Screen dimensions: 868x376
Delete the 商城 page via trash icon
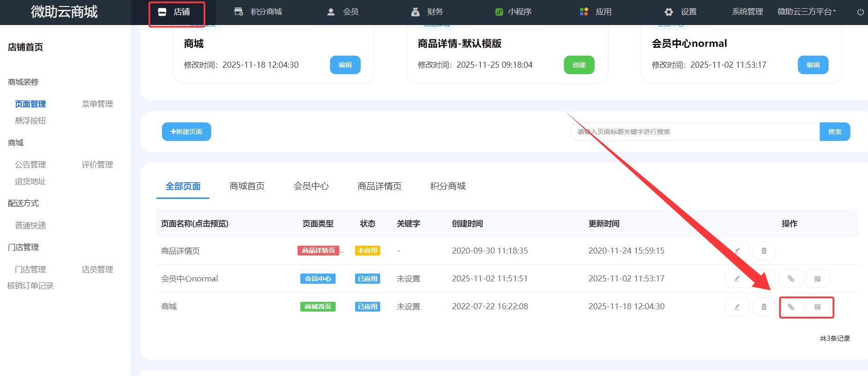pos(764,307)
